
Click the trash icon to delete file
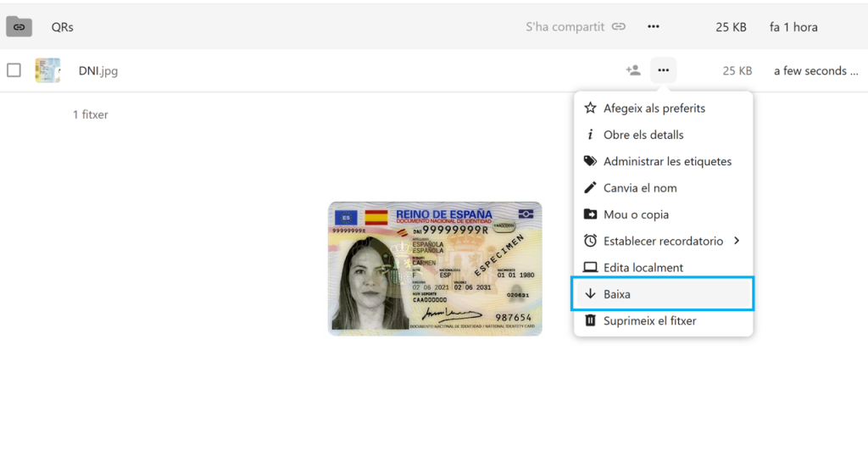point(590,321)
